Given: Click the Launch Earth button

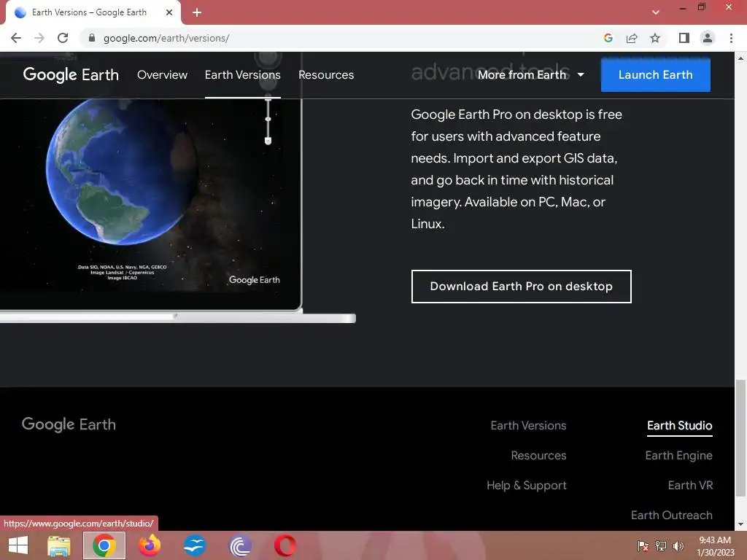Looking at the screenshot, I should tap(656, 75).
